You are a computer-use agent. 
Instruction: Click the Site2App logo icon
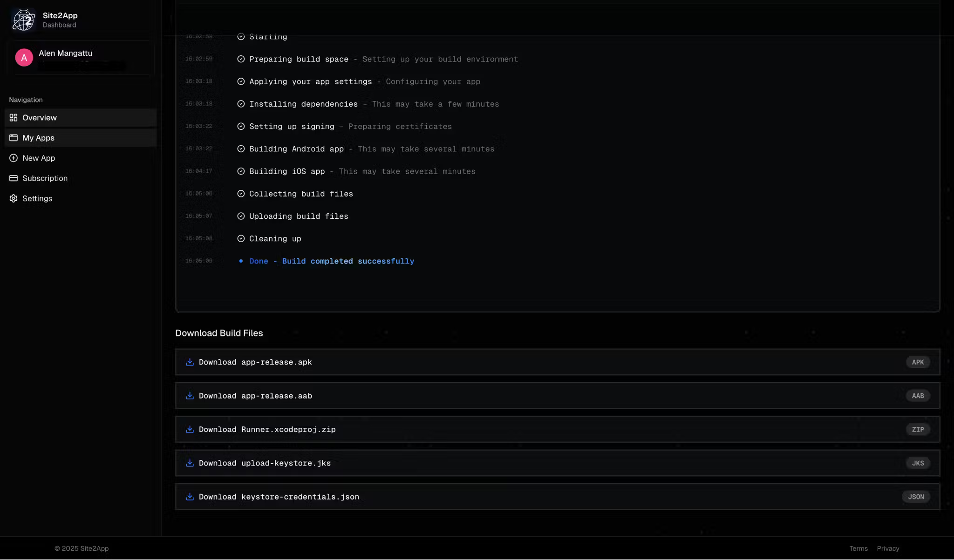[x=24, y=19]
